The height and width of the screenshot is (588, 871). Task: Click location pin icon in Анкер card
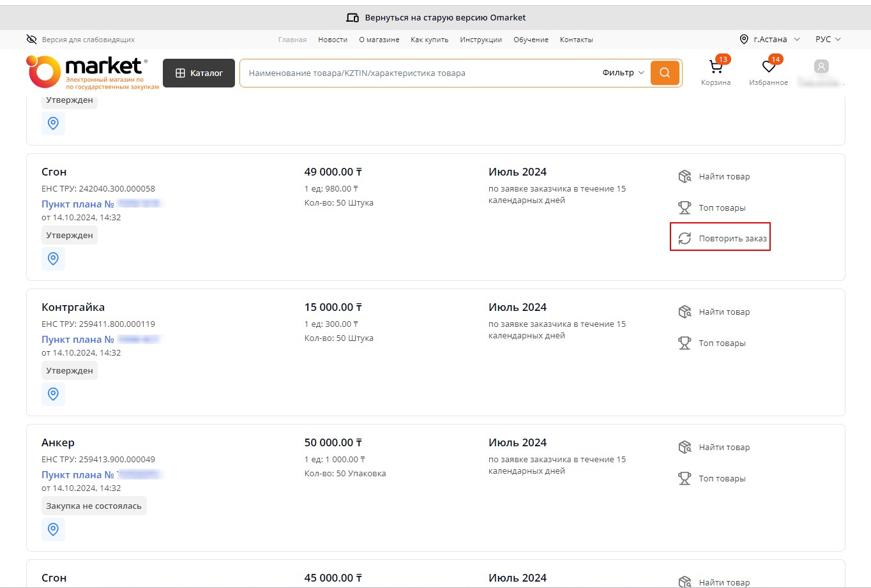pyautogui.click(x=54, y=529)
